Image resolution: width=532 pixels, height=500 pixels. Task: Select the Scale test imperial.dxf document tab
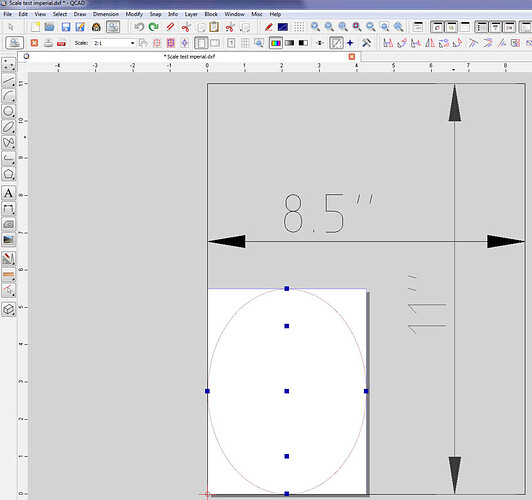pyautogui.click(x=189, y=57)
